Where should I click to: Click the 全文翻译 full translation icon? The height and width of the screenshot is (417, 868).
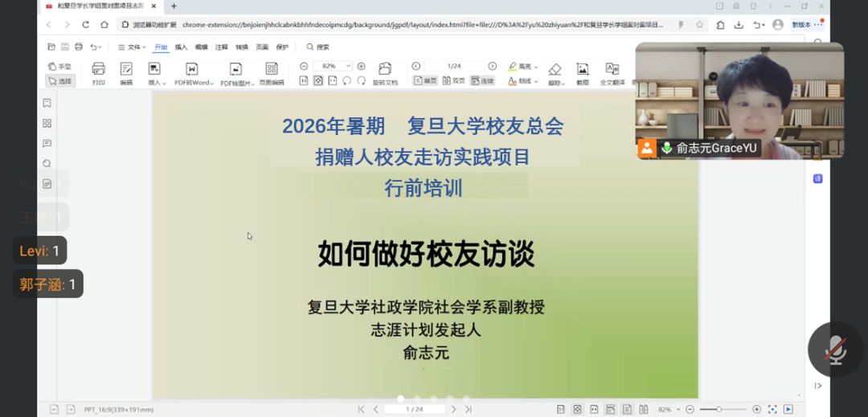point(612,74)
